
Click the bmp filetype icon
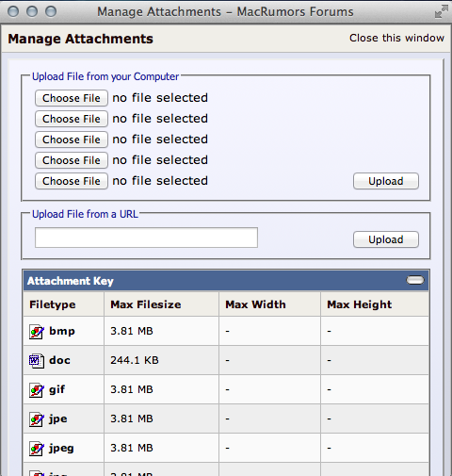pyautogui.click(x=37, y=332)
